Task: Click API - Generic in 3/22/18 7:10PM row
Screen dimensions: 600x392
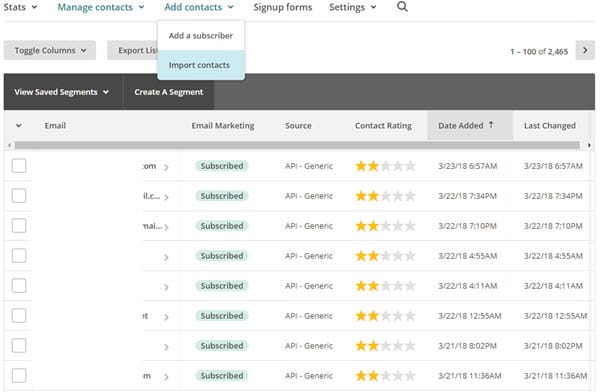Action: [x=309, y=226]
